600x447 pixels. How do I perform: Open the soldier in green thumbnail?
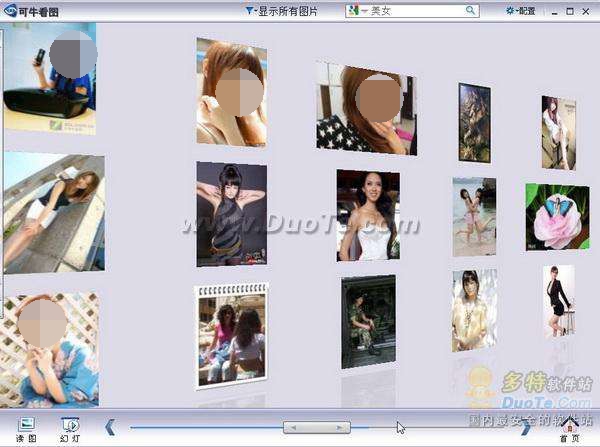[x=367, y=321]
